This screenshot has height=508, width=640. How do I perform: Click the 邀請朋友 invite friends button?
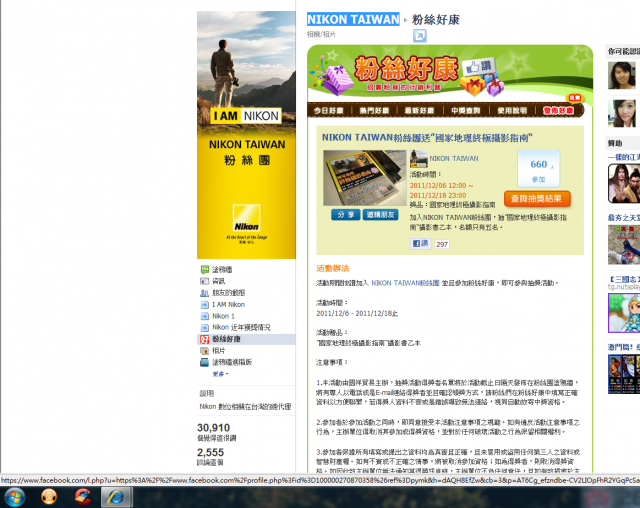[380, 215]
